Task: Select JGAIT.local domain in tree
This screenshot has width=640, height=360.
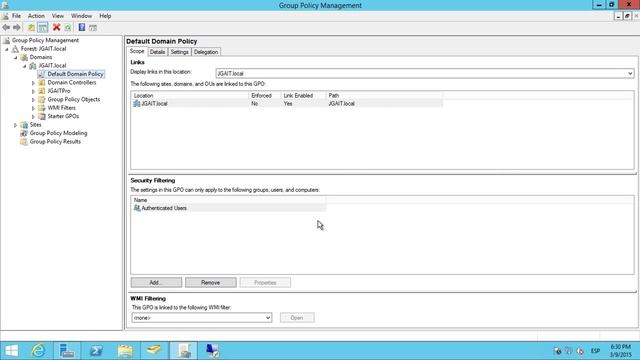Action: (x=52, y=65)
